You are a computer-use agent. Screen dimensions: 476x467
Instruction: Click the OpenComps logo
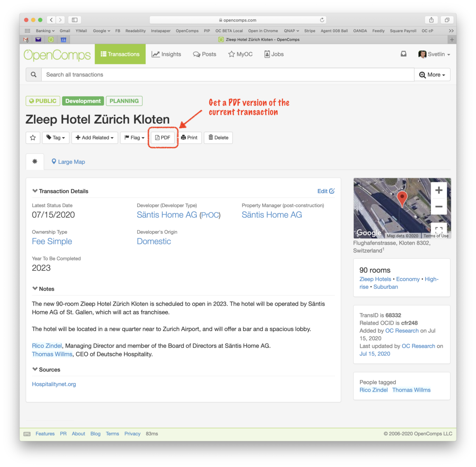[x=57, y=55]
